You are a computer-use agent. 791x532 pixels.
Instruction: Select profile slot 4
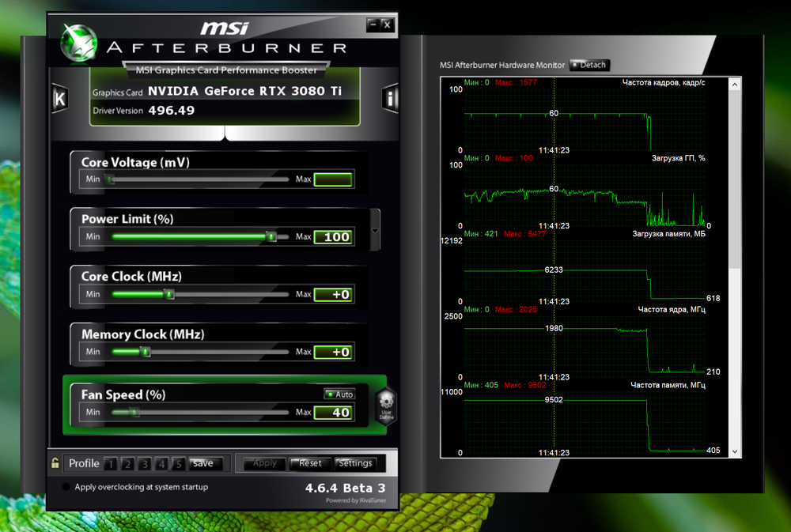[161, 463]
